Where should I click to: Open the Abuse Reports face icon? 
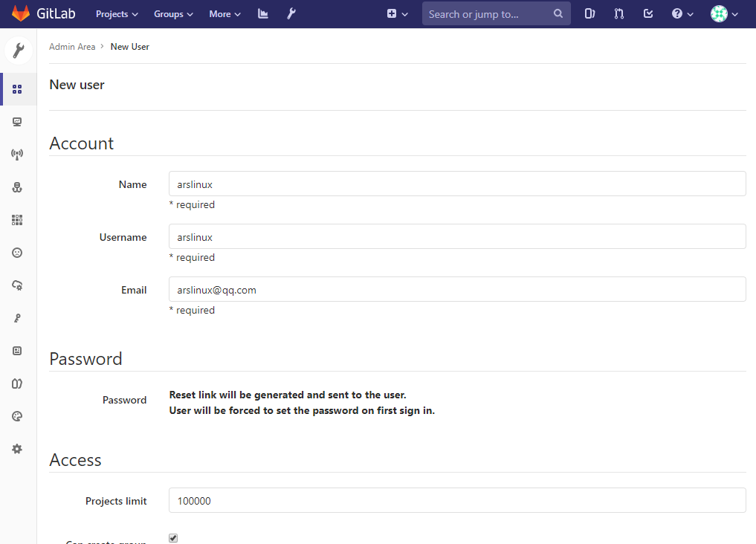17,253
